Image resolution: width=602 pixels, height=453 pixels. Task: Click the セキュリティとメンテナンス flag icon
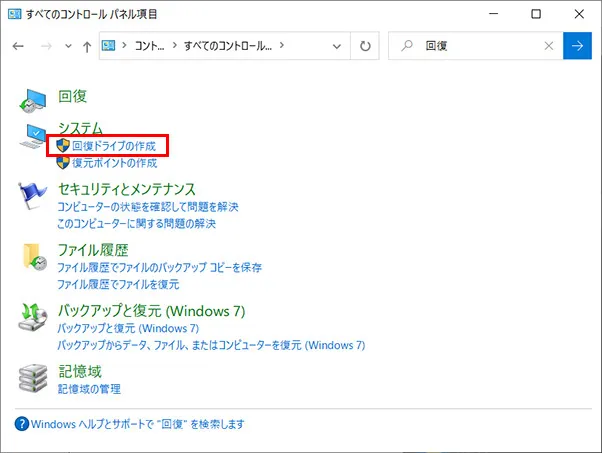pos(33,195)
